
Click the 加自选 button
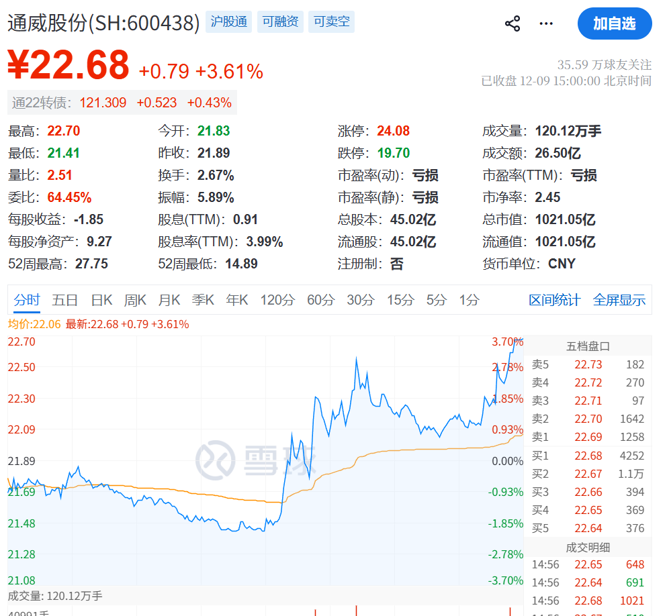(614, 23)
